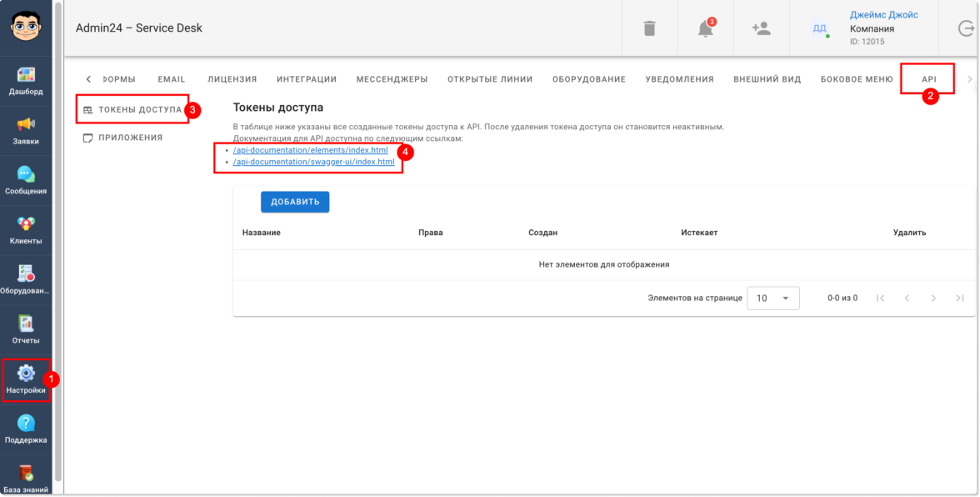Go to Заявки in the sidebar

coord(26,125)
